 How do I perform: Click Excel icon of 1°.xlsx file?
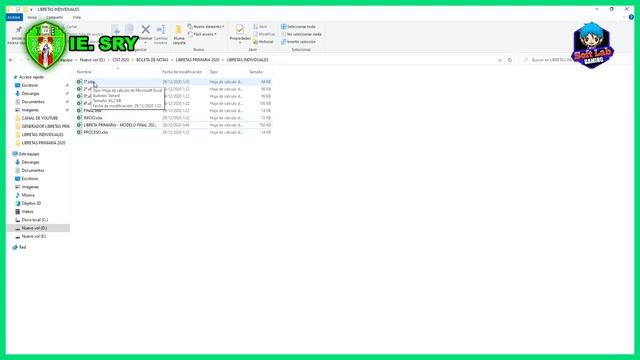[x=80, y=82]
